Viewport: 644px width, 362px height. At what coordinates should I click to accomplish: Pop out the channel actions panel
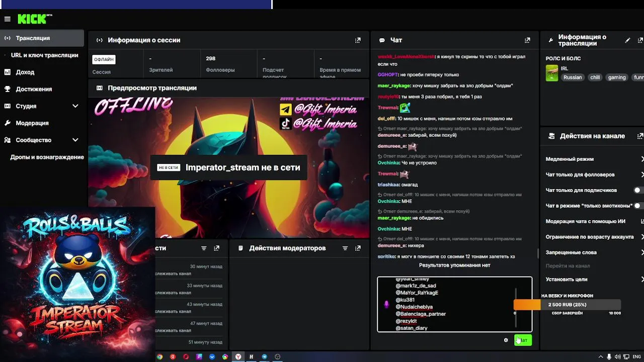tap(640, 136)
